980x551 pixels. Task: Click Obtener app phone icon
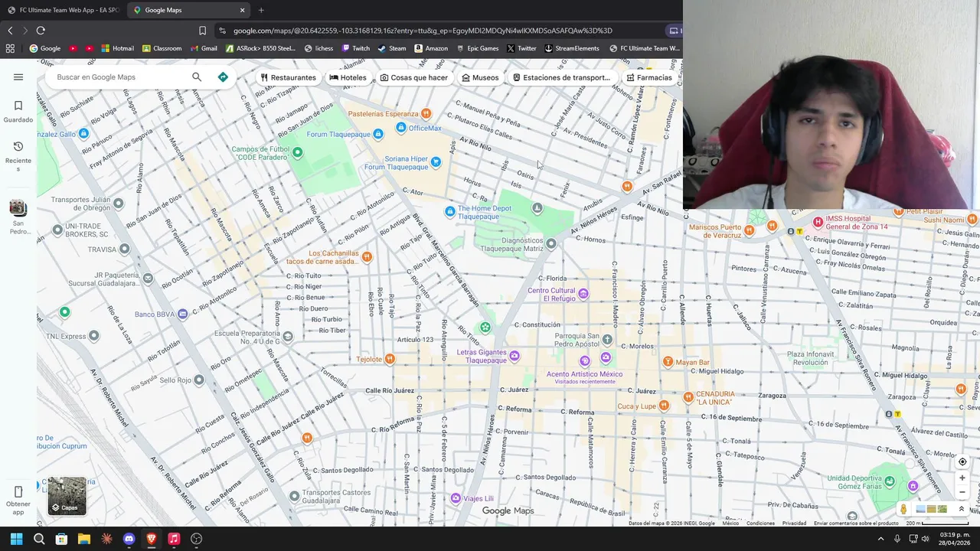point(18,491)
